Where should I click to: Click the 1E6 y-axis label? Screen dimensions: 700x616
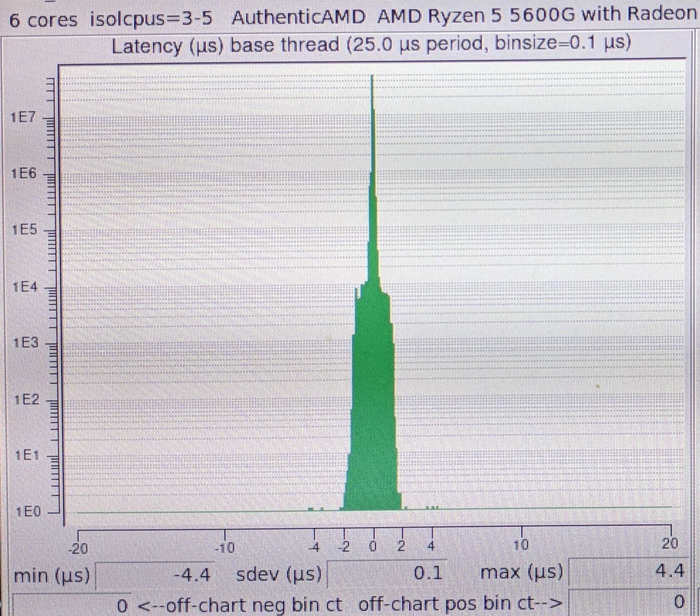(24, 174)
